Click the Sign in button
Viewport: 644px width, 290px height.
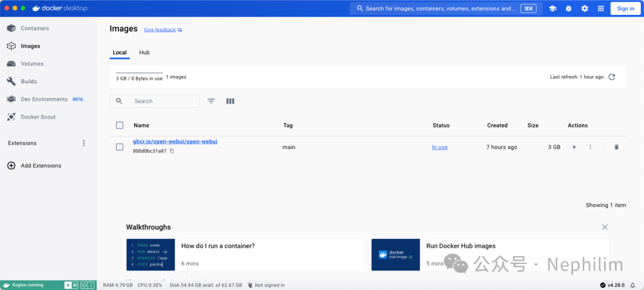[626, 8]
